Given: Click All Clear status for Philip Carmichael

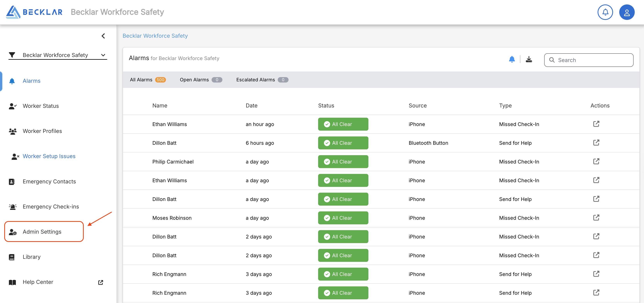Looking at the screenshot, I should 343,162.
